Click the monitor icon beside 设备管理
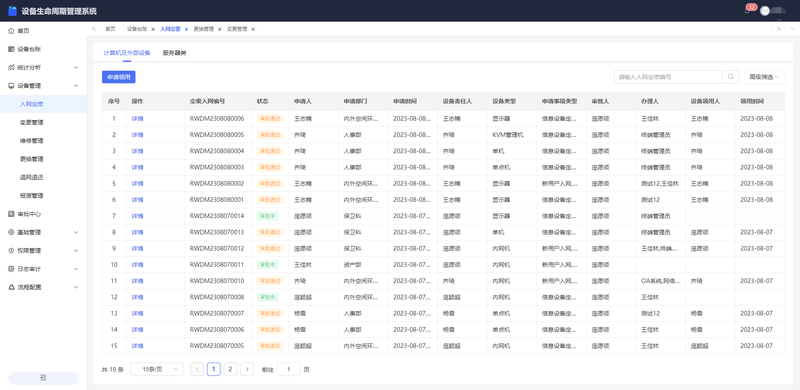 click(11, 86)
